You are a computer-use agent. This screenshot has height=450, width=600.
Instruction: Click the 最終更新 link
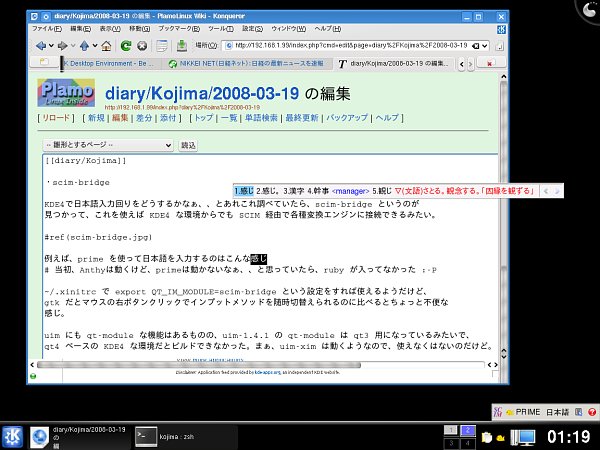click(x=302, y=118)
